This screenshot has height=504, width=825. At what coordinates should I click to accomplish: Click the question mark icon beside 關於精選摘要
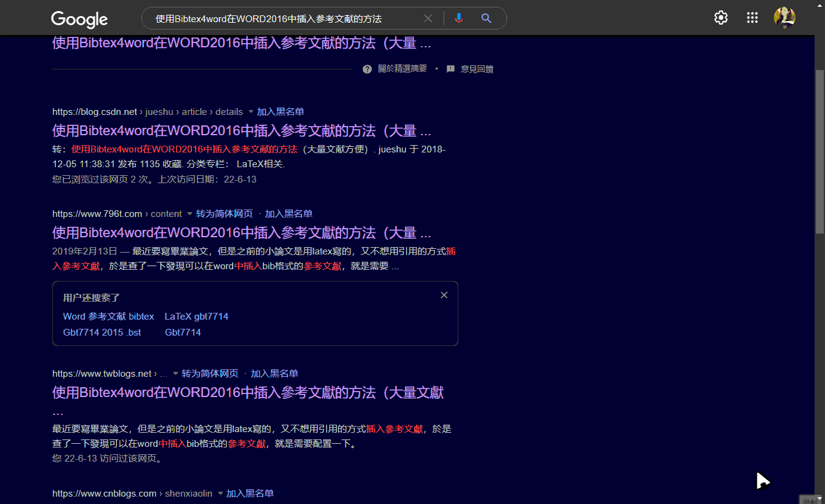tap(367, 69)
